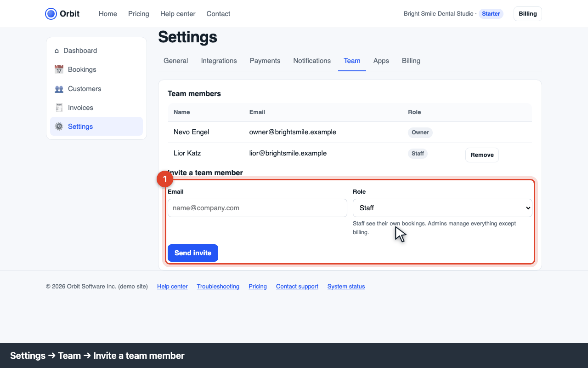588x368 pixels.
Task: Click the Settings gear icon
Action: coord(59,126)
